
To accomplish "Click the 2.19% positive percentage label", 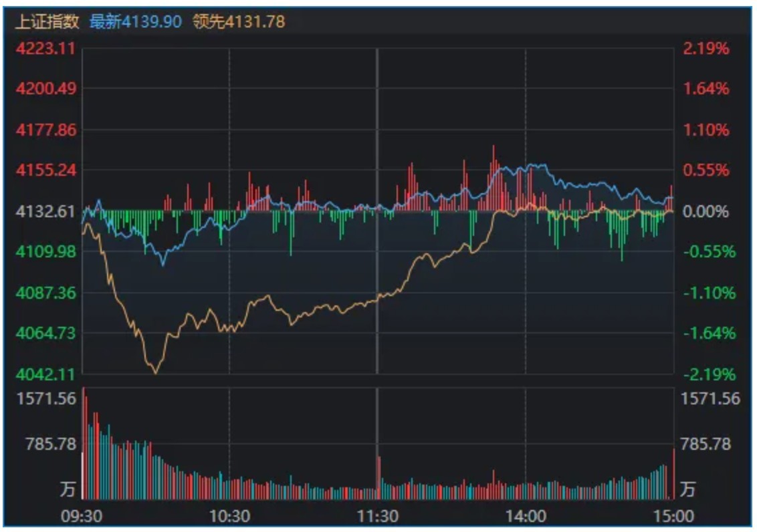I will (x=706, y=48).
